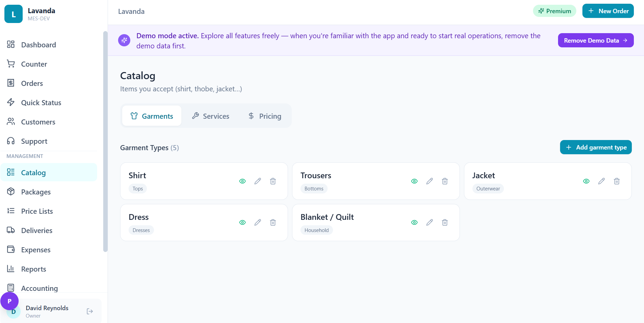Click the sidebar vertical scrollbar
Screen dimensions: 644x323
coord(105,141)
